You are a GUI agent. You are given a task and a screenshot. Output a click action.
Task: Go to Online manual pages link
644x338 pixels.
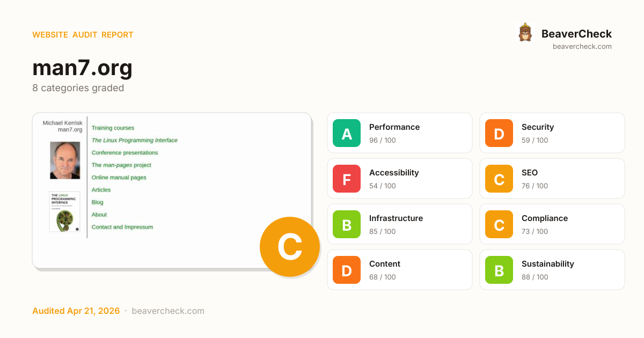pyautogui.click(x=119, y=178)
